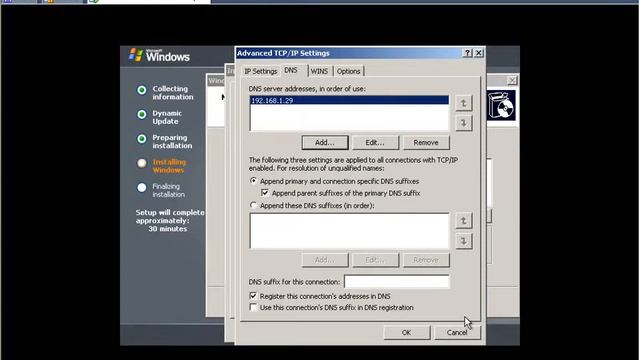
Task: Close the Advanced TCP/IP Settings dialog
Action: pos(478,53)
